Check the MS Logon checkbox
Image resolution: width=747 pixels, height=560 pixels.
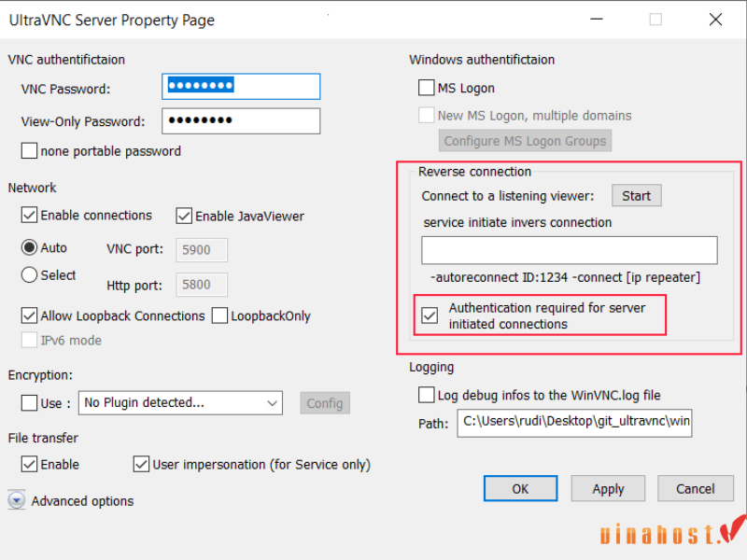point(427,88)
